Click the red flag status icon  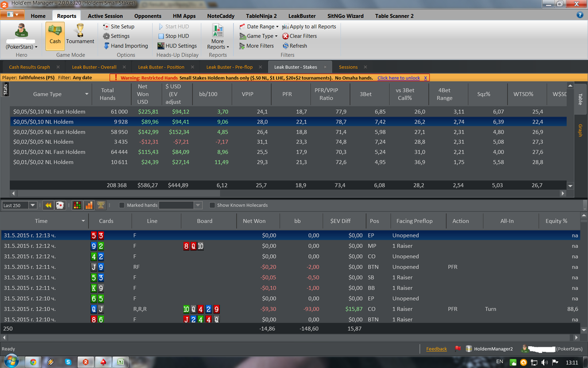458,348
